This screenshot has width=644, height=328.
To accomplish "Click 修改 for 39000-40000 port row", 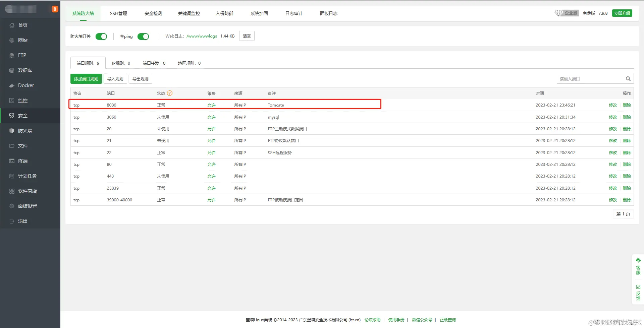I will click(613, 200).
